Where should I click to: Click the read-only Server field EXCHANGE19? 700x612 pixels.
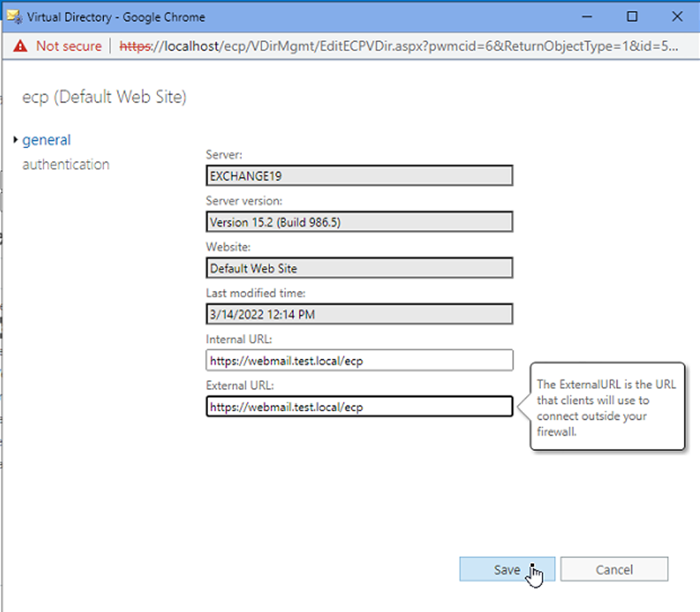pyautogui.click(x=359, y=176)
